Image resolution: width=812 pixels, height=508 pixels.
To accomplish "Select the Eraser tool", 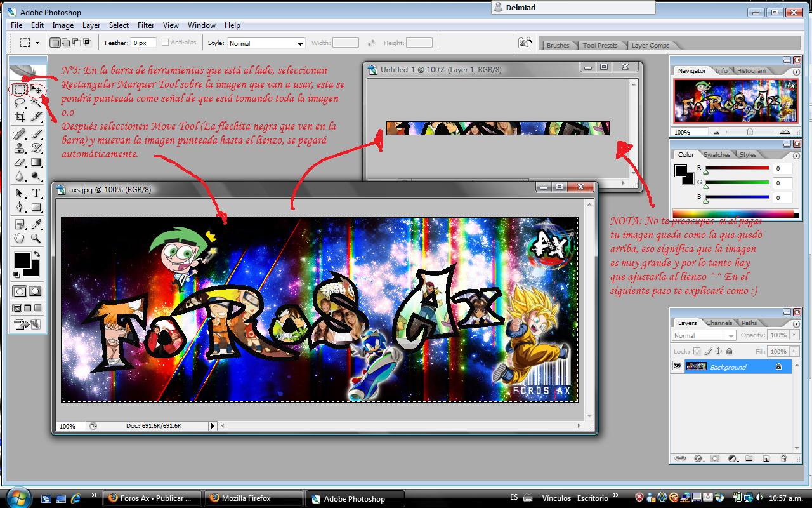I will 20,162.
